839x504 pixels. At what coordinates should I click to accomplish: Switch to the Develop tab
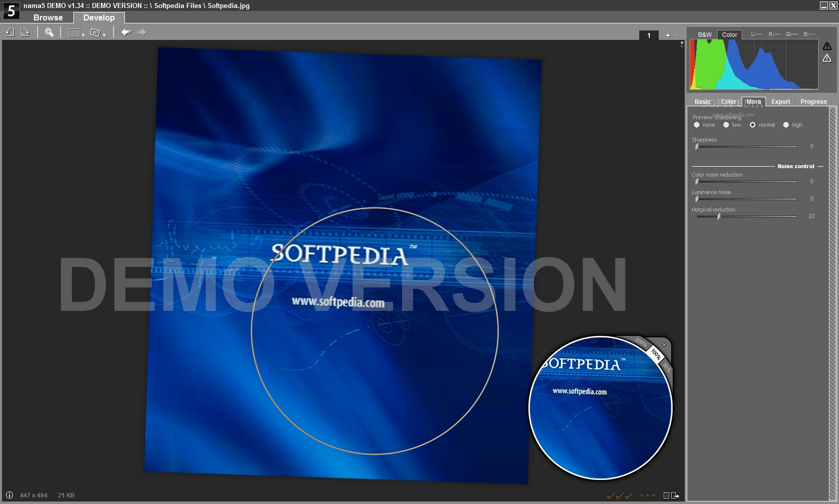coord(99,17)
